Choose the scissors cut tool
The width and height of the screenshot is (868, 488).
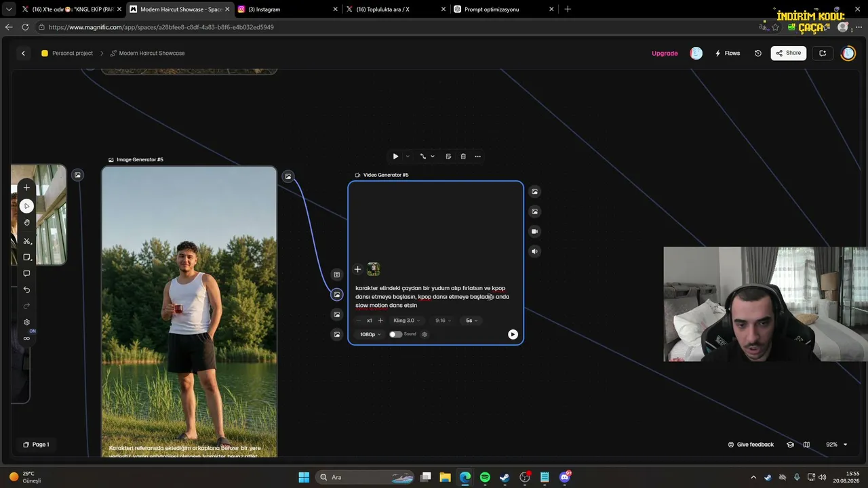(26, 241)
